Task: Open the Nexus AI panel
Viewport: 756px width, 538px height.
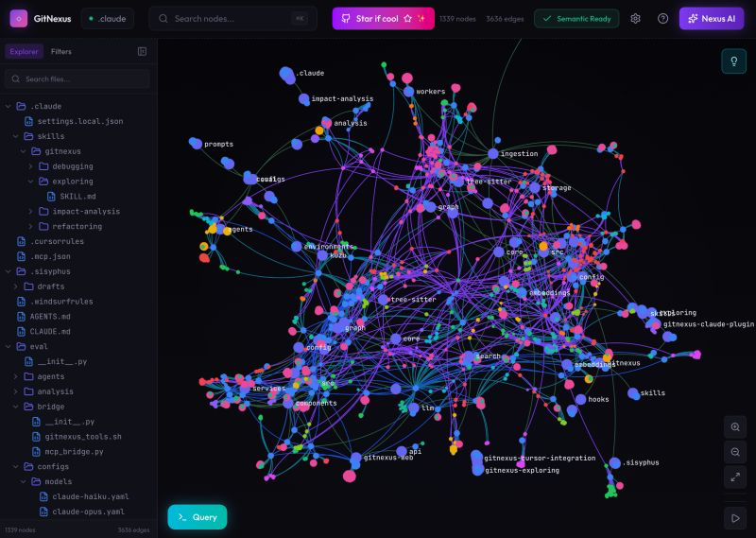Action: [x=711, y=19]
